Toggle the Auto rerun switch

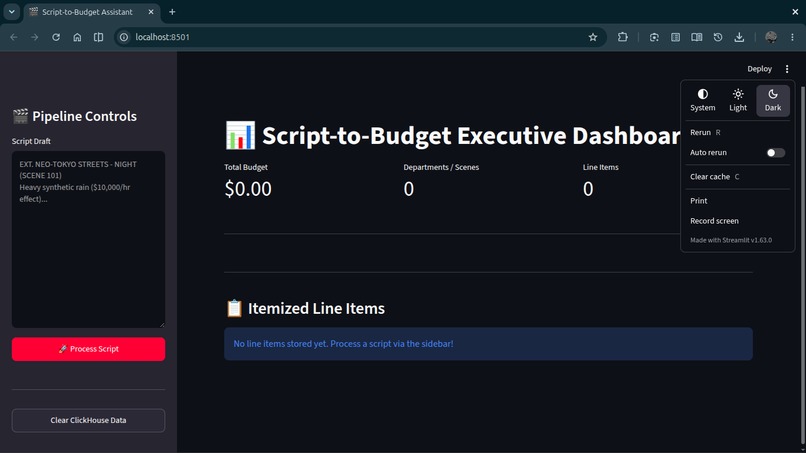coord(776,153)
